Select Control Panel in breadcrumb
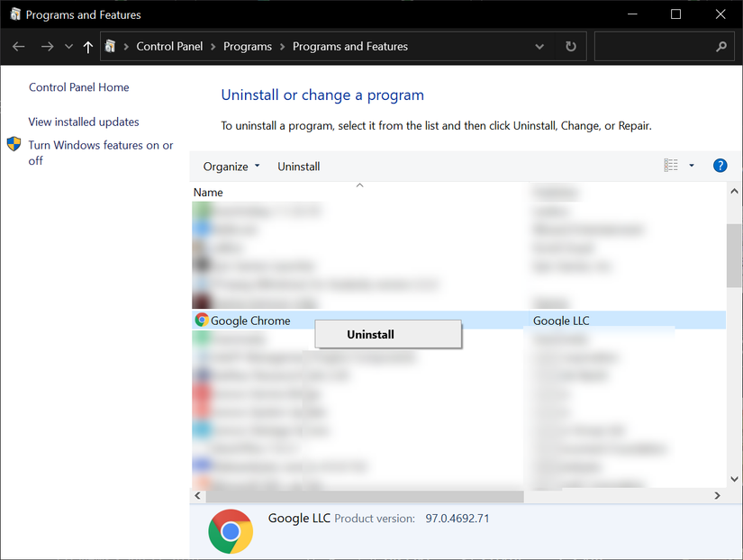743x560 pixels. click(169, 47)
